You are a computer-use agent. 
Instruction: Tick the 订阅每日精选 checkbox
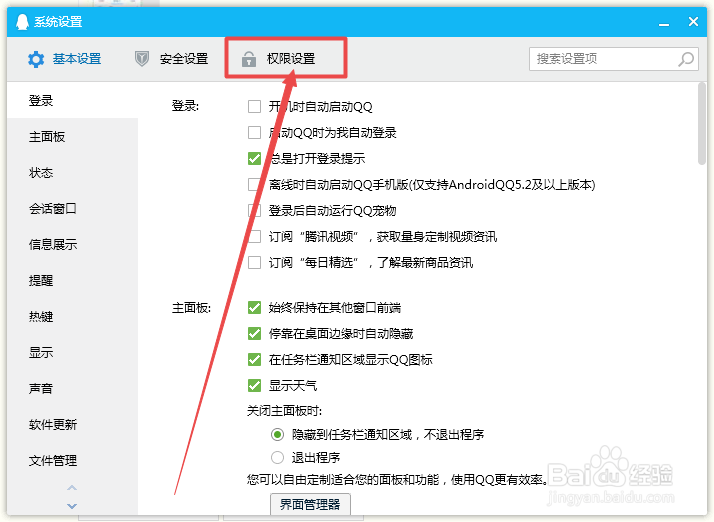(255, 262)
